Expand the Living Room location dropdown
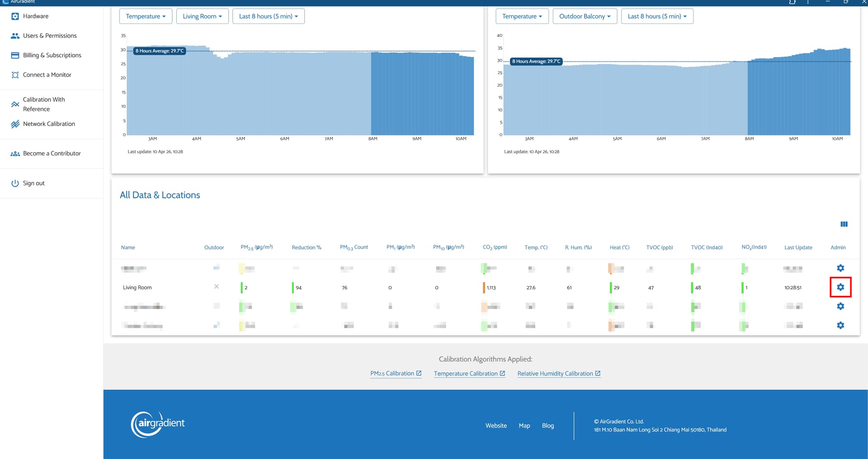 coord(202,16)
